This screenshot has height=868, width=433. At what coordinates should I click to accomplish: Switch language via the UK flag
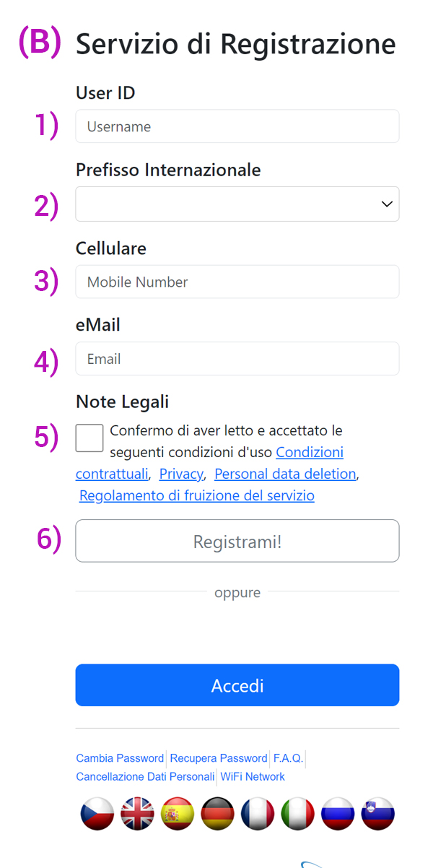point(137,814)
